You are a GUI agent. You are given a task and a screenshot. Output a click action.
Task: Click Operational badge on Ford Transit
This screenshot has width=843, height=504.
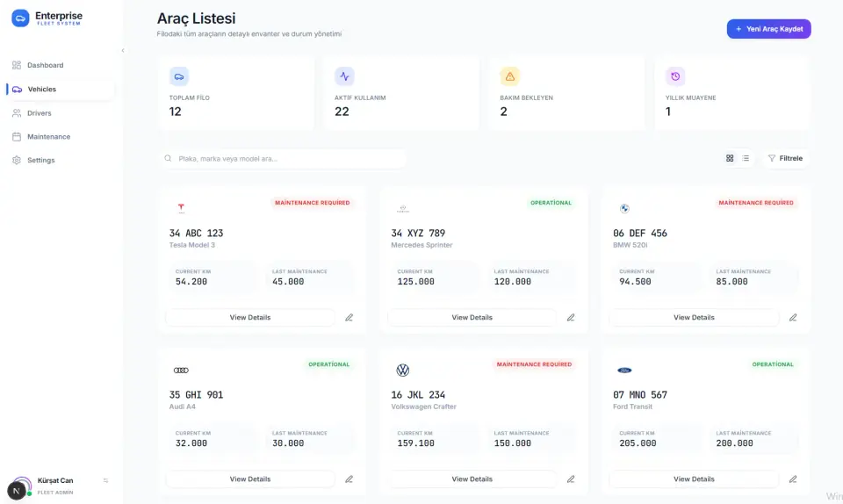tap(773, 365)
